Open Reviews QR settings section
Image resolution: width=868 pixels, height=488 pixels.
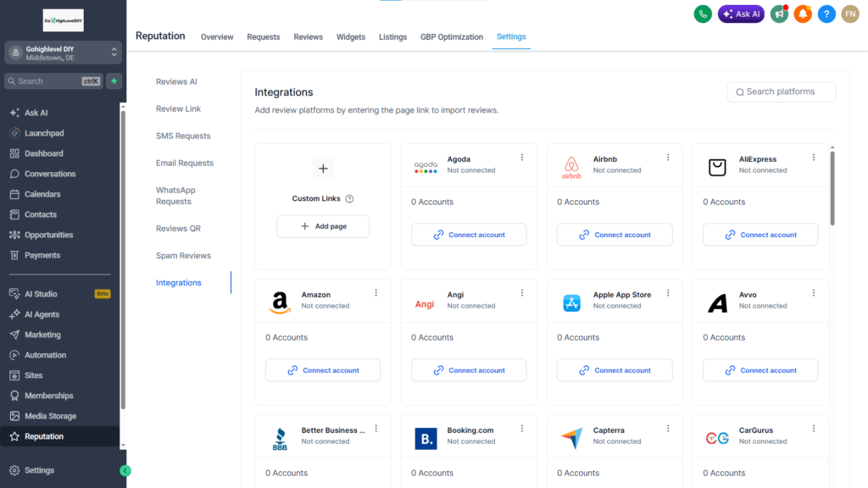tap(178, 229)
